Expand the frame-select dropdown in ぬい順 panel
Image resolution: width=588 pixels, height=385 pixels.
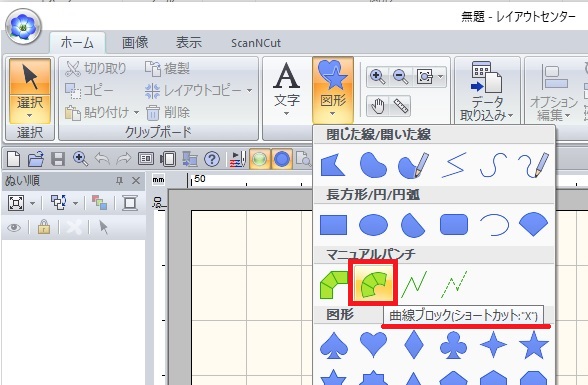tap(32, 204)
